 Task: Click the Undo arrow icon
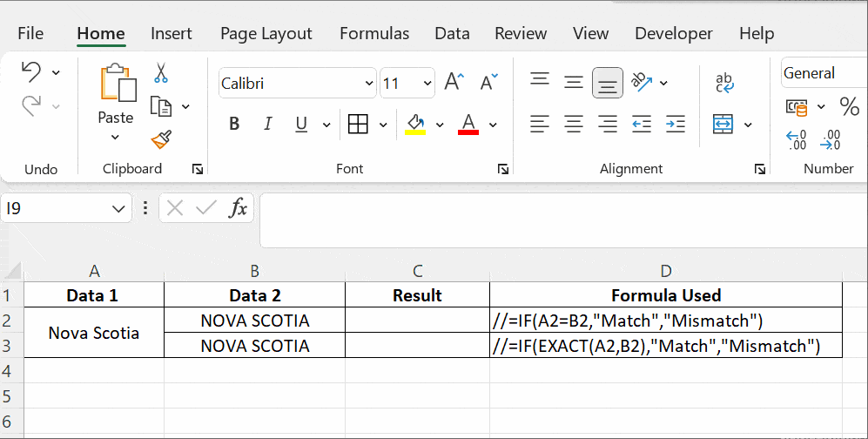click(31, 72)
